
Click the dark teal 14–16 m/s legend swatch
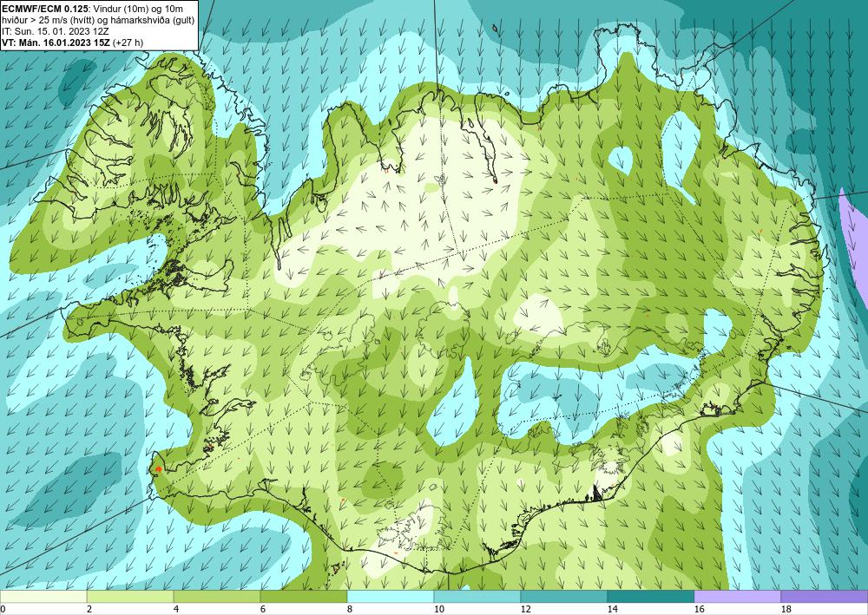[651, 596]
